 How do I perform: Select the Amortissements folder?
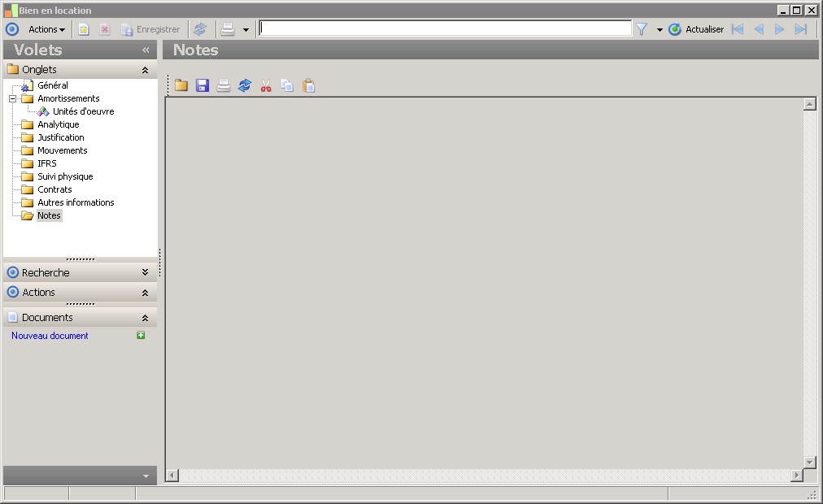(68, 98)
